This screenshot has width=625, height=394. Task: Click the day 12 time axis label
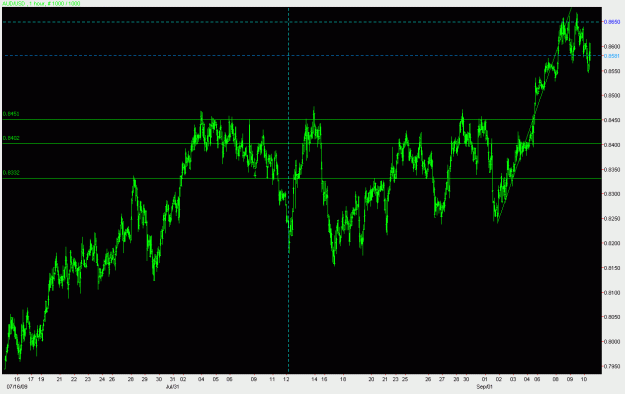pyautogui.click(x=286, y=379)
